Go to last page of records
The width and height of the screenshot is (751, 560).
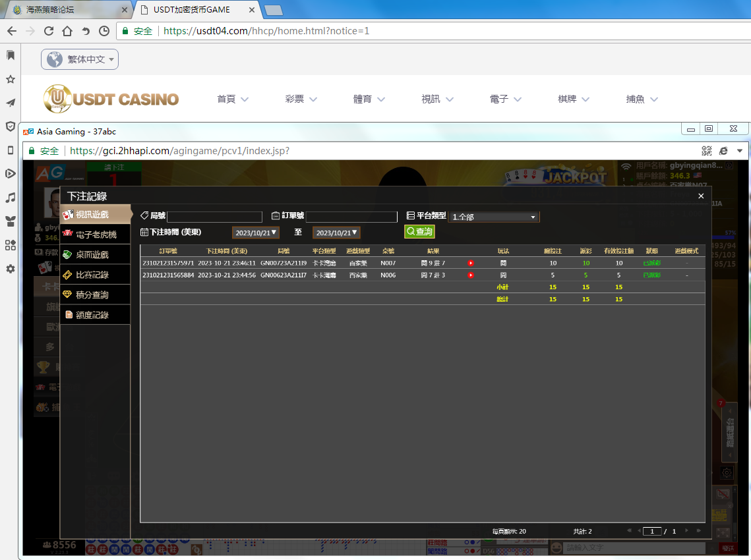pyautogui.click(x=699, y=530)
